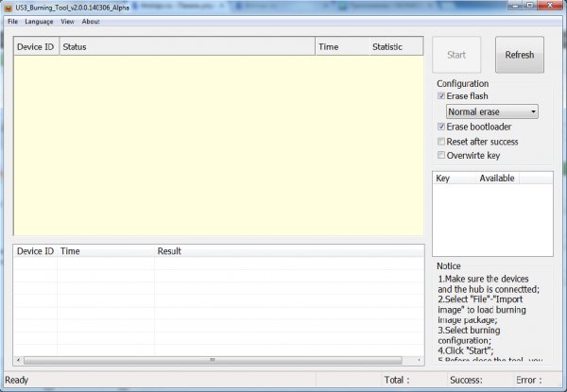
Task: Open the View menu
Action: click(67, 22)
